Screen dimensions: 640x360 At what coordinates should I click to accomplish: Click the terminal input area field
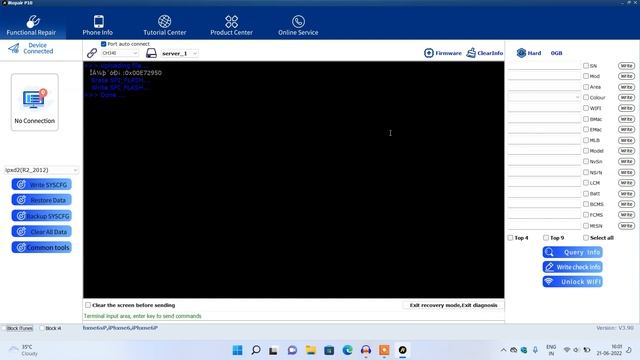[x=293, y=316]
